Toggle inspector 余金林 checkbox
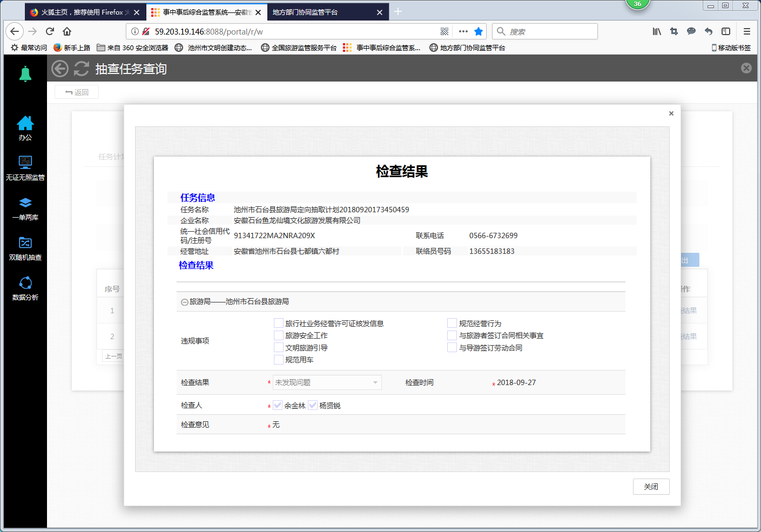 [278, 405]
